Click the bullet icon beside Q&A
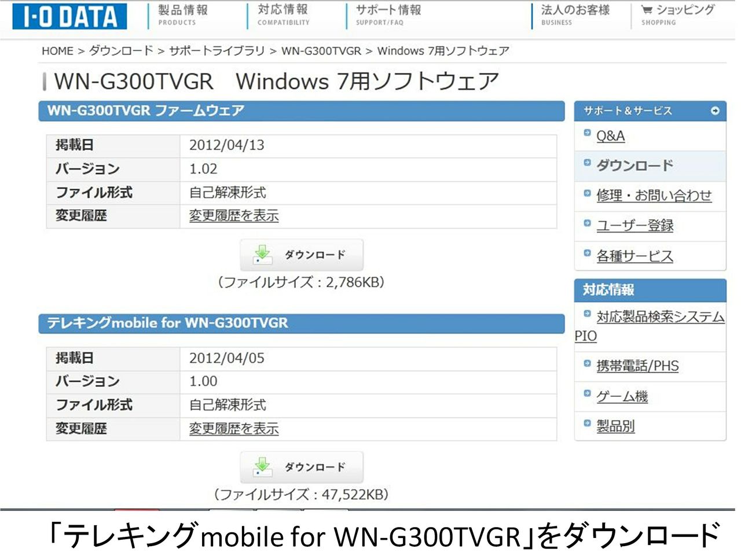 (587, 133)
